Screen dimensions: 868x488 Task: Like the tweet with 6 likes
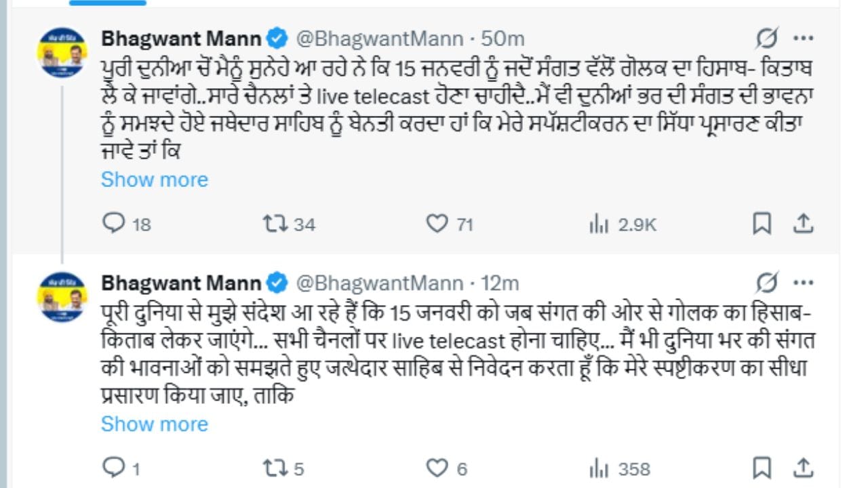[437, 468]
